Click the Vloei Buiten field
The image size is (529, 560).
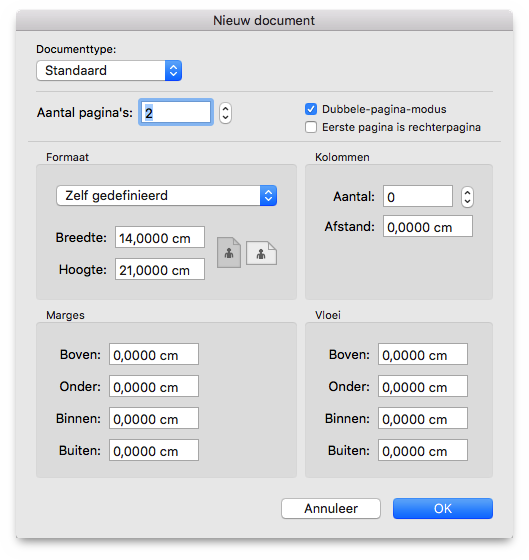423,450
